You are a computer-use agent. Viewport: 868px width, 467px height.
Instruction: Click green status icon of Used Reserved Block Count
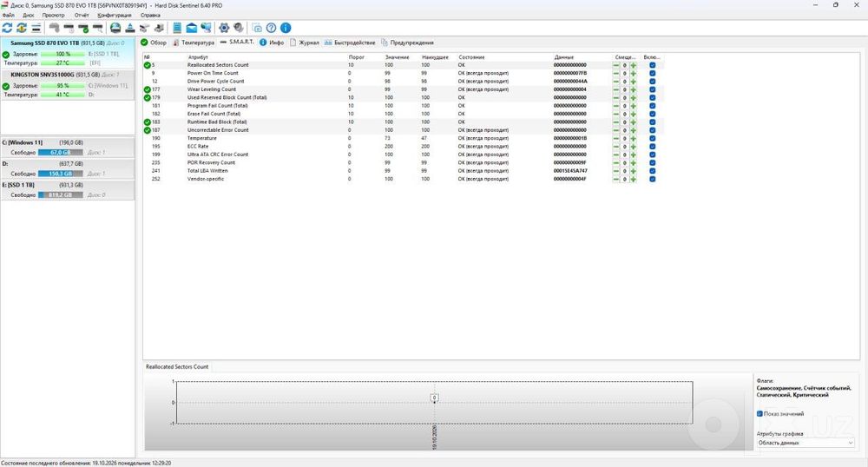point(148,98)
